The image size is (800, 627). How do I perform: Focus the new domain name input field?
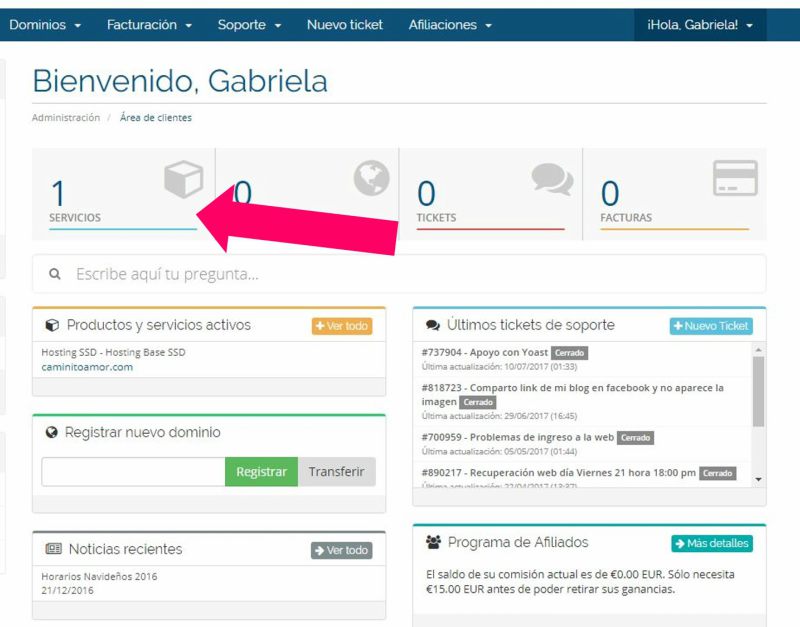[133, 472]
